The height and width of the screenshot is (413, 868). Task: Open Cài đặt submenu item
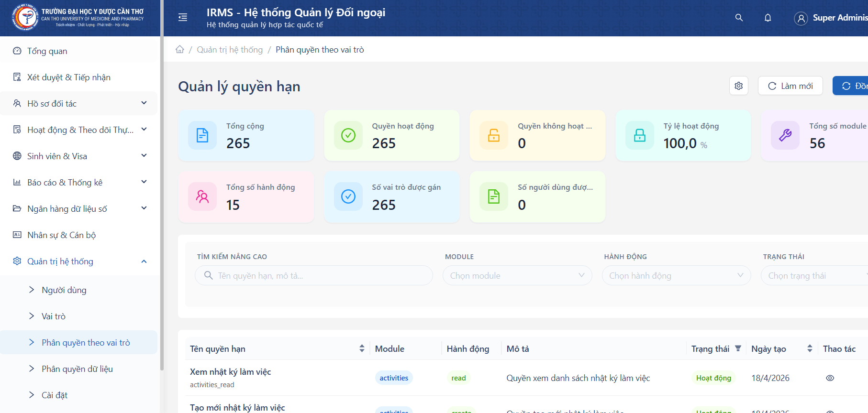click(78, 395)
